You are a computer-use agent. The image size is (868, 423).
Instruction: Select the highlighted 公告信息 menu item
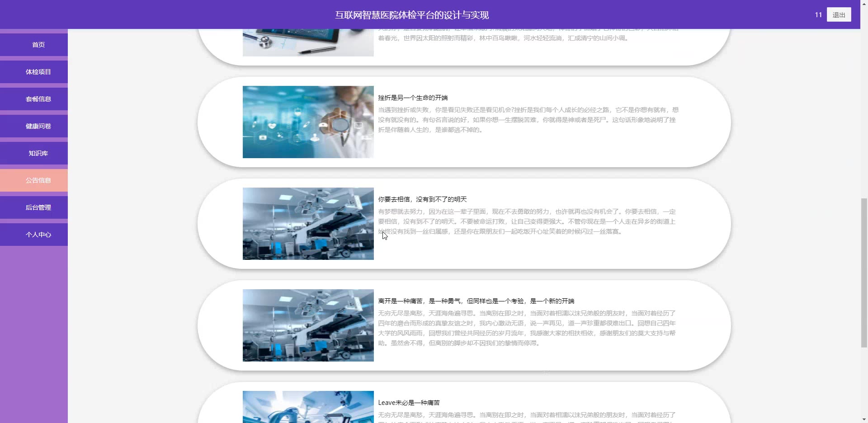[x=34, y=180]
